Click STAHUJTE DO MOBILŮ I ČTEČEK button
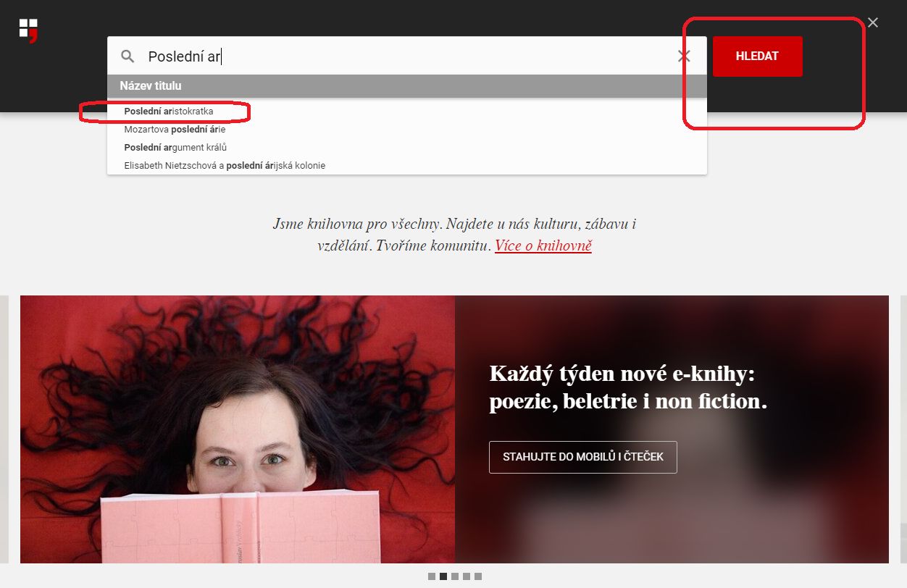This screenshot has height=588, width=907. point(582,457)
